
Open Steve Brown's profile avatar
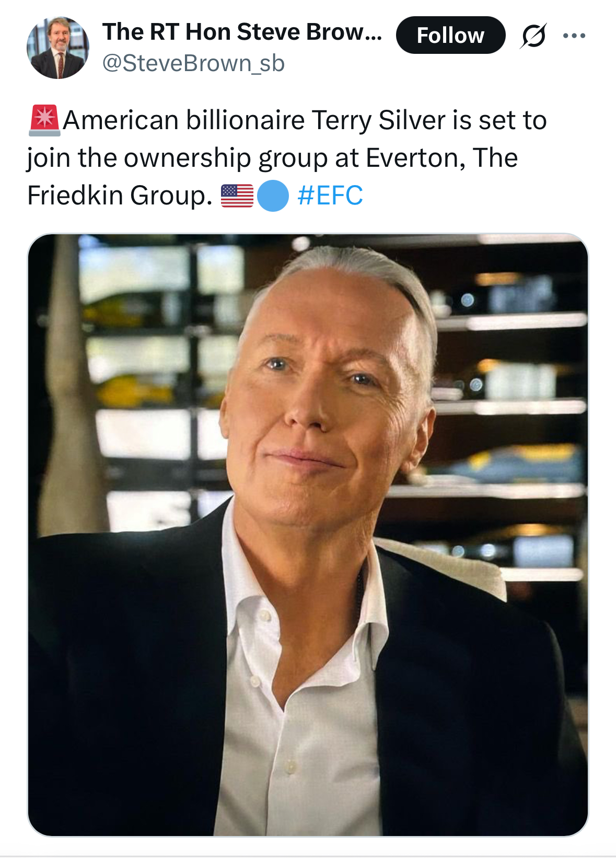coord(58,48)
